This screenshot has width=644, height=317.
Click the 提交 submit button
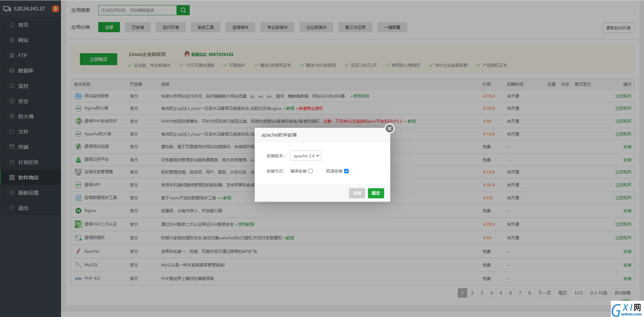(376, 193)
